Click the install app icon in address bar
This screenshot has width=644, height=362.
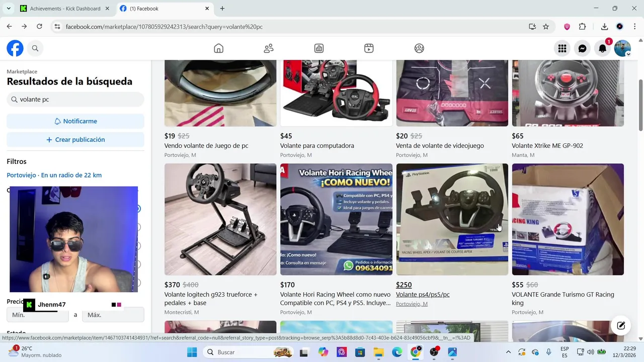[x=532, y=27]
